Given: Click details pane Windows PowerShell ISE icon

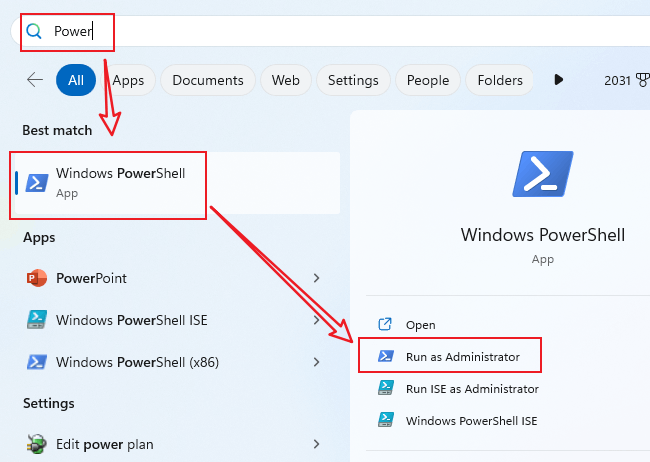Looking at the screenshot, I should (386, 420).
